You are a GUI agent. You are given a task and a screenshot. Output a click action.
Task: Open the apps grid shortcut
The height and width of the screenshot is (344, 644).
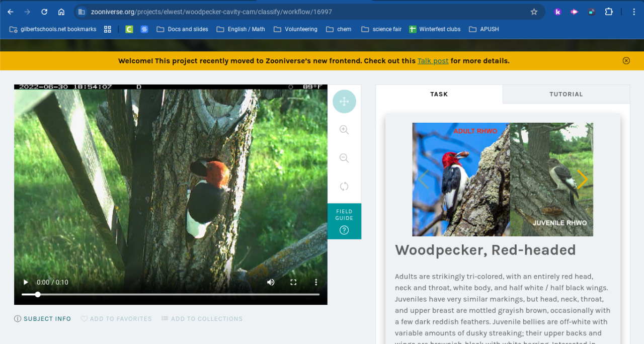(108, 29)
